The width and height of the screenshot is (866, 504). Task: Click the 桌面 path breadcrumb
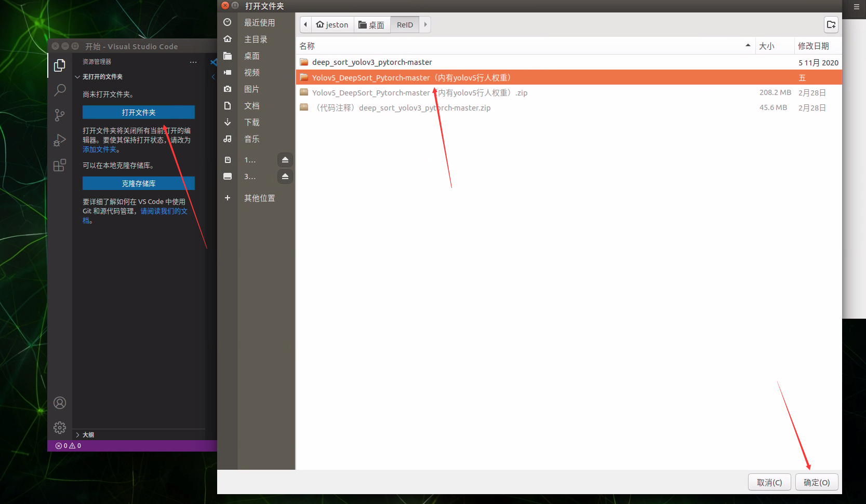pos(372,24)
